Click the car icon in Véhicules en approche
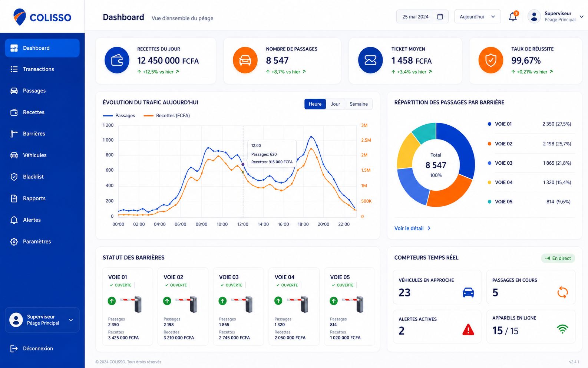Screen dimensions: 588x368 tap(468, 292)
